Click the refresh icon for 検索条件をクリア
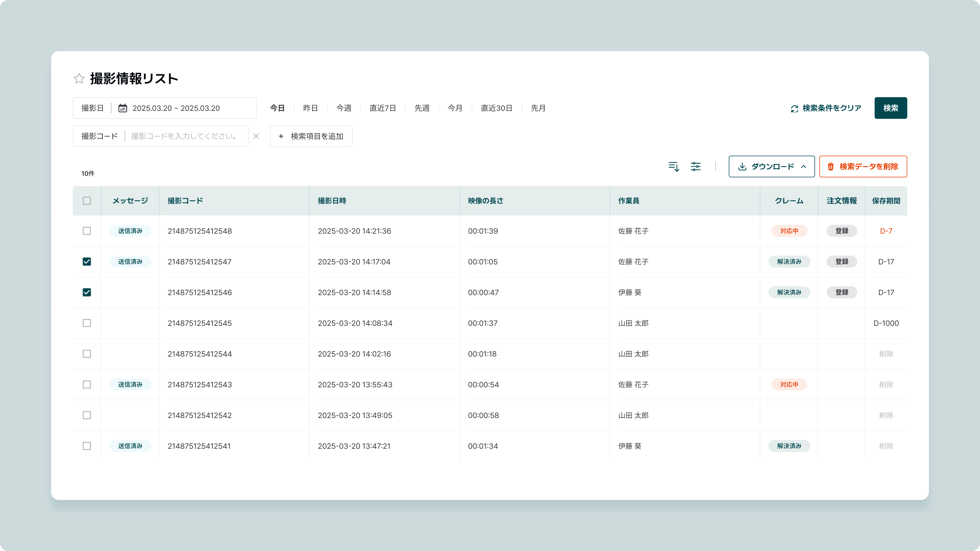Viewport: 980px width, 551px height. pyautogui.click(x=794, y=108)
